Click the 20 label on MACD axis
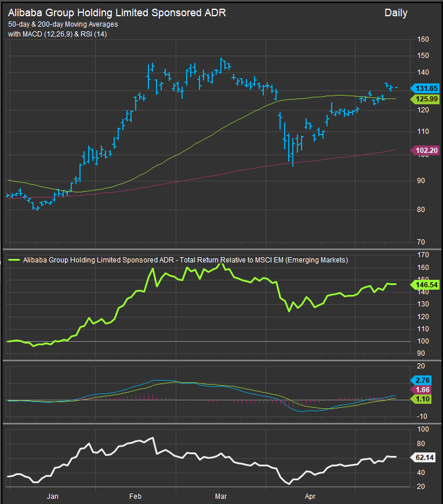 421,366
